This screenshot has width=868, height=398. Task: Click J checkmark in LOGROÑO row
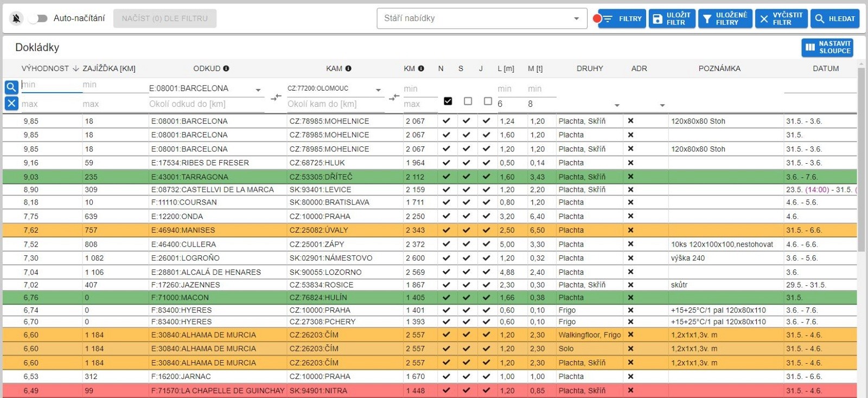pyautogui.click(x=487, y=258)
